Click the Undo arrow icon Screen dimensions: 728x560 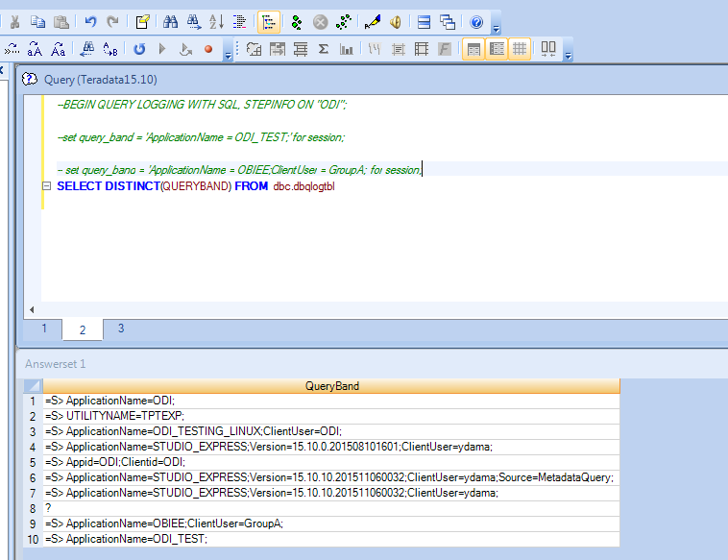tap(90, 21)
